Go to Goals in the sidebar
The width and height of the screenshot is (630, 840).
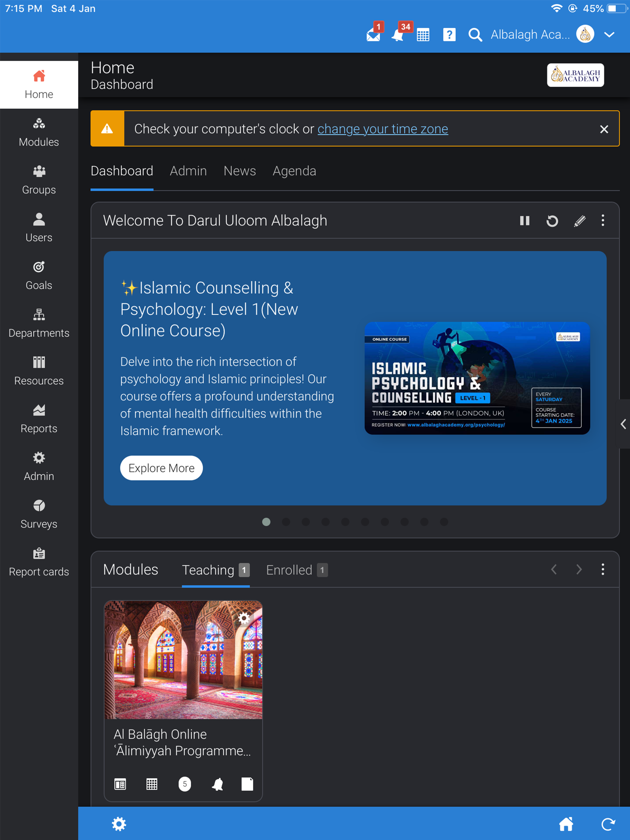click(39, 275)
